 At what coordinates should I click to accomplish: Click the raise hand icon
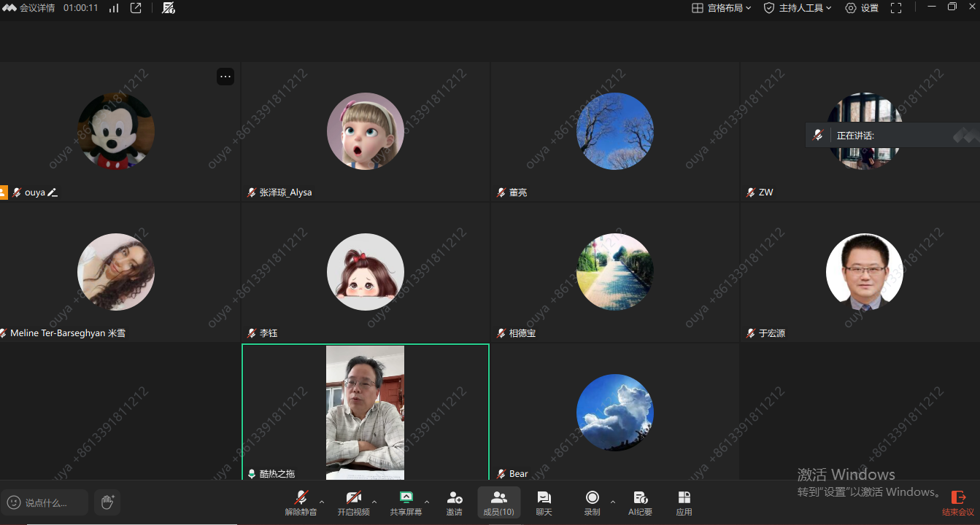tap(107, 502)
